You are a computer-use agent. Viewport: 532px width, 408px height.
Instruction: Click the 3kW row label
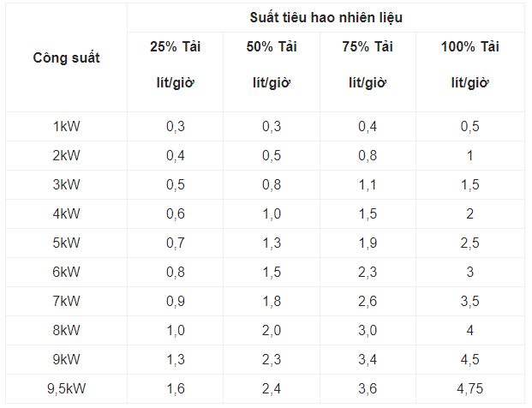pos(66,184)
